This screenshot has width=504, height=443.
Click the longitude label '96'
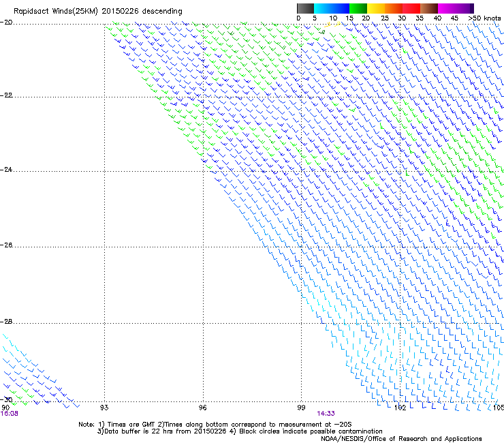coord(202,408)
